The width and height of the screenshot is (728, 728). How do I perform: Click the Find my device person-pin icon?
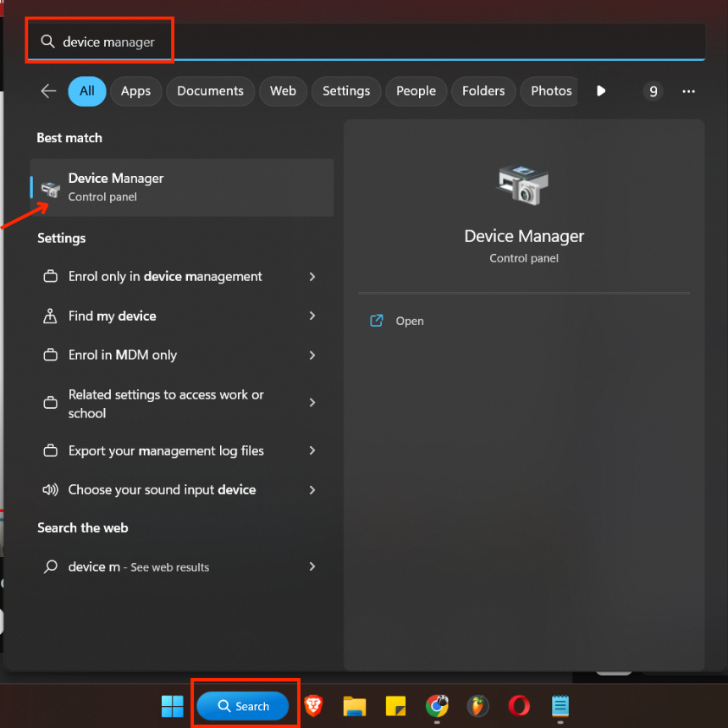tap(50, 316)
